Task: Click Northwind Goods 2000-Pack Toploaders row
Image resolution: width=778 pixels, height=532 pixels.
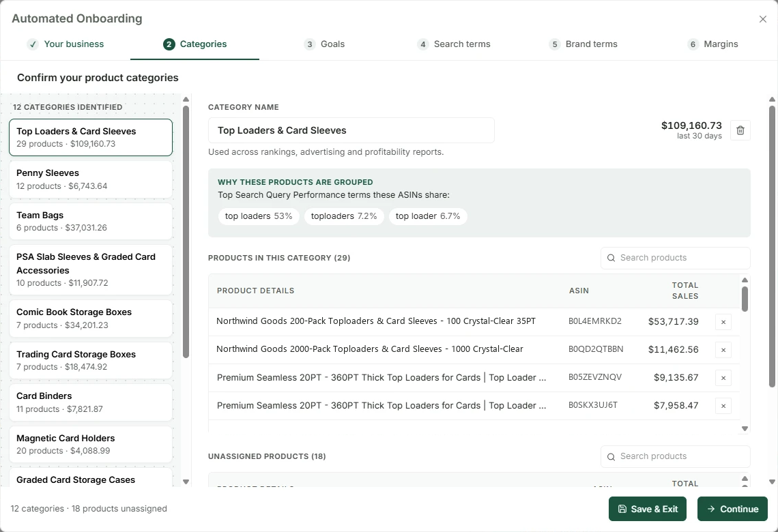Action: tap(474, 349)
